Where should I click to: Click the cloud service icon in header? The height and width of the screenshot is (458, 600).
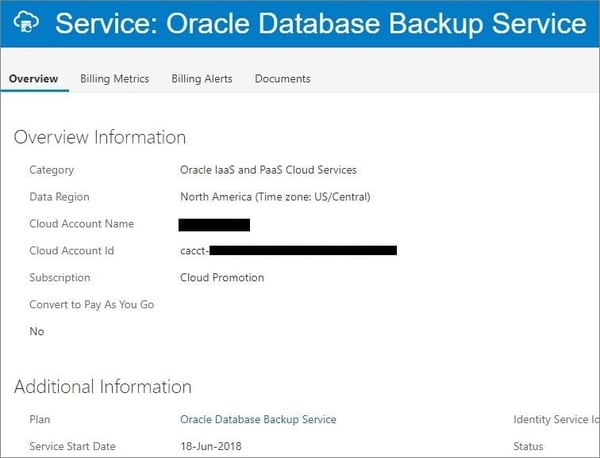point(24,24)
